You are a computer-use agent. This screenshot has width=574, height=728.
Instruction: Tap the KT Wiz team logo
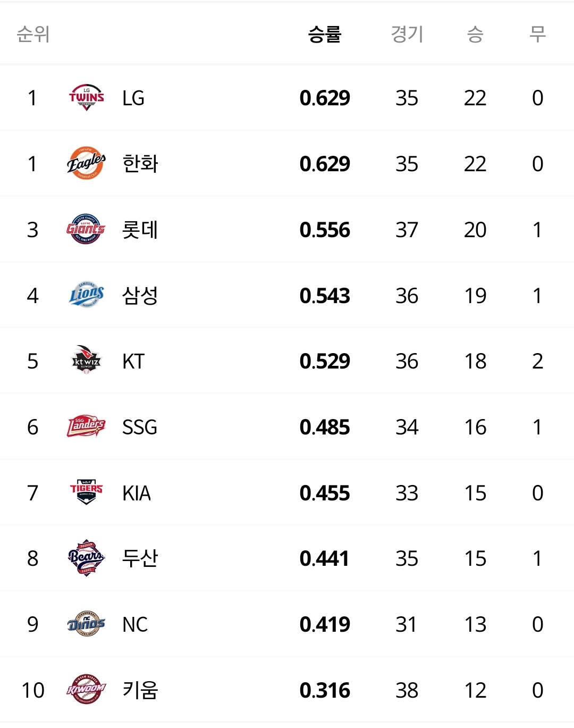[86, 361]
